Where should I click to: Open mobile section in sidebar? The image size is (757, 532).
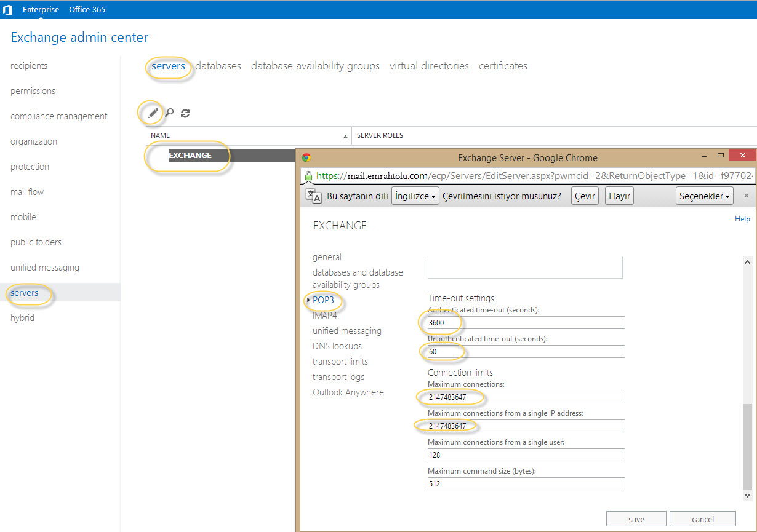point(23,217)
